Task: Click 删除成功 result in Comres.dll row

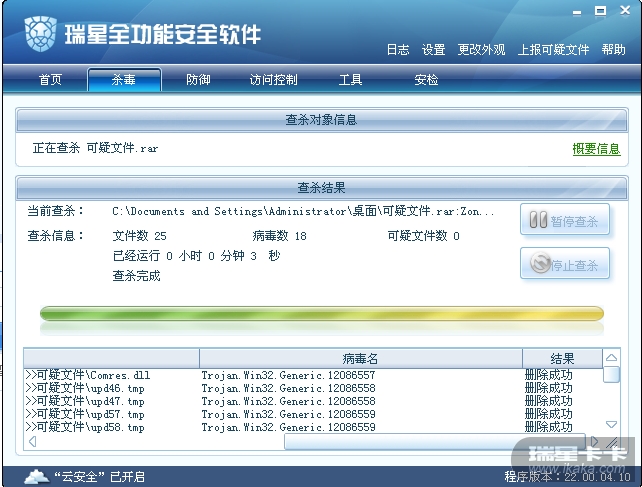Action: [x=548, y=375]
